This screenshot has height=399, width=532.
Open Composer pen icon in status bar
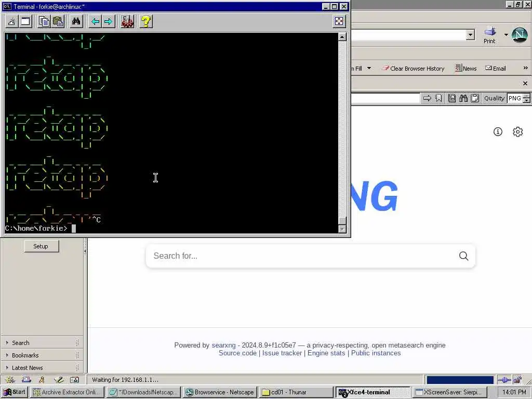point(58,380)
